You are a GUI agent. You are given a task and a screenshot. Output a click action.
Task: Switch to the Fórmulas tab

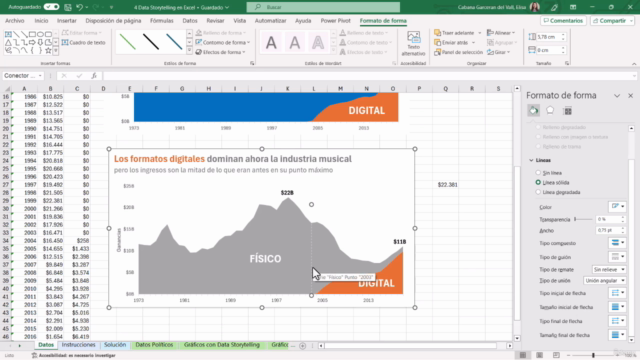(161, 20)
